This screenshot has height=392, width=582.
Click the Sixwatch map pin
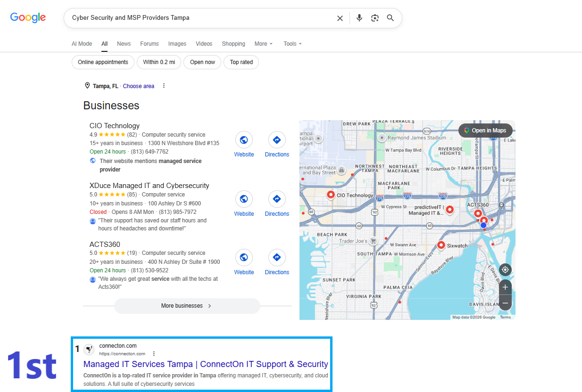pos(441,245)
